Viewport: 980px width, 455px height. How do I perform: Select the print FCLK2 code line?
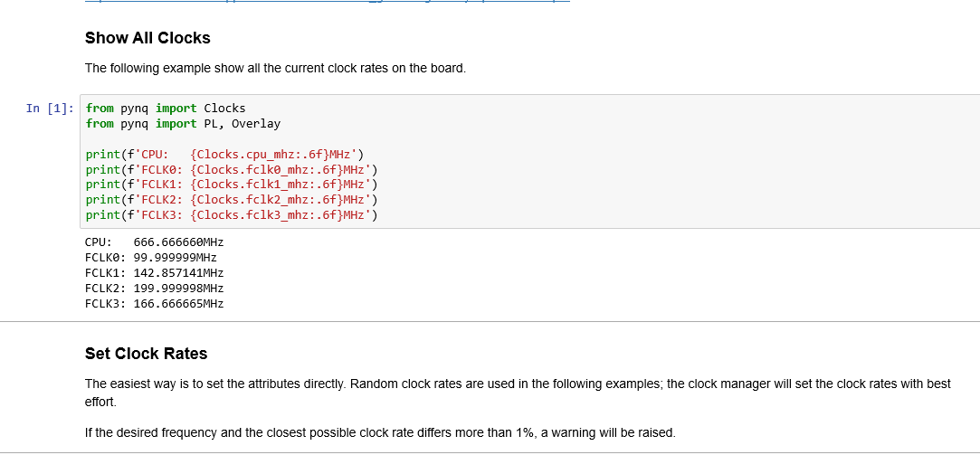click(232, 199)
